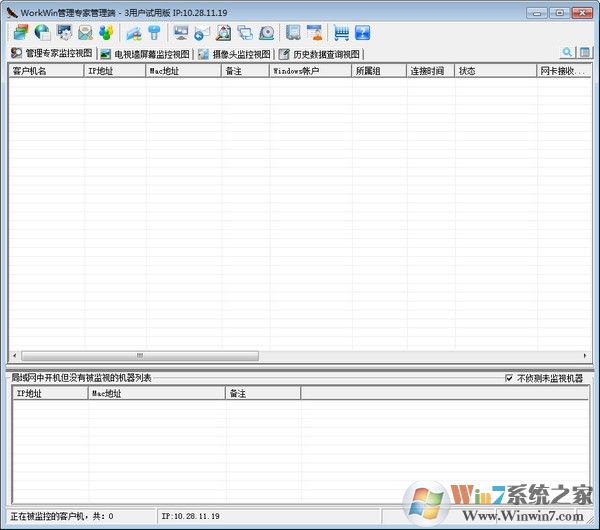Viewport: 600px width, 530px height.
Task: Switch to the 电视墙屏幕监控视图 tab
Action: [144, 54]
